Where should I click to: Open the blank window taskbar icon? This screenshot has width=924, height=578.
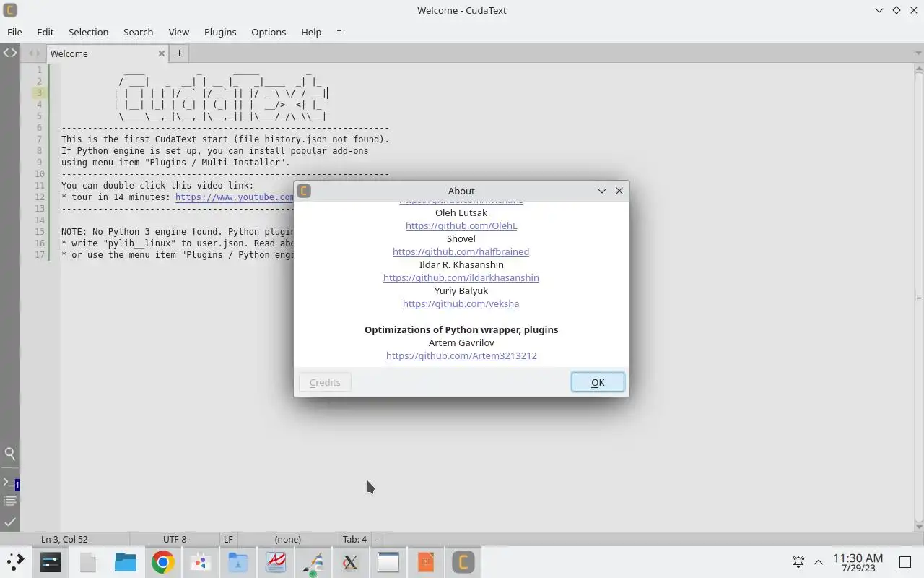click(x=388, y=561)
